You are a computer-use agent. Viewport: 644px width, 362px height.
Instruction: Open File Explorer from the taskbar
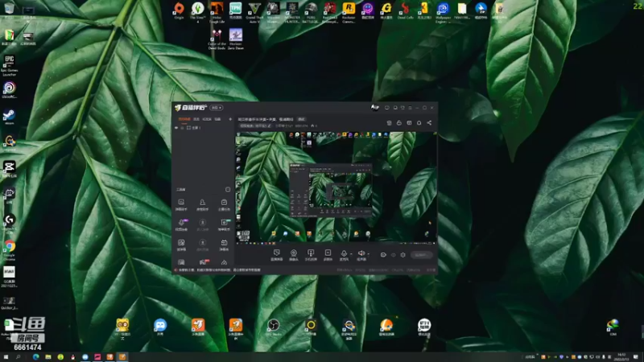coord(48,357)
